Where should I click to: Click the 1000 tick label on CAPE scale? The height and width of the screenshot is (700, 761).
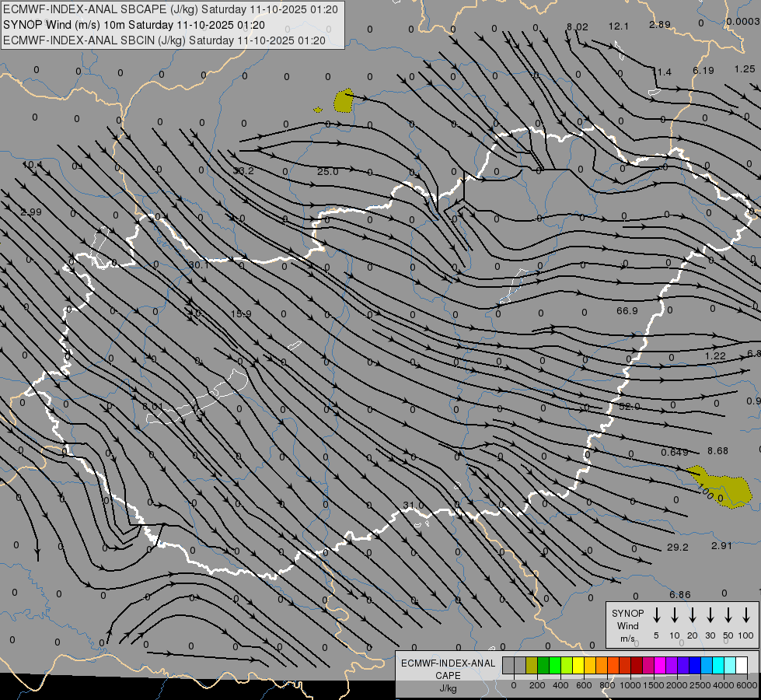630,685
